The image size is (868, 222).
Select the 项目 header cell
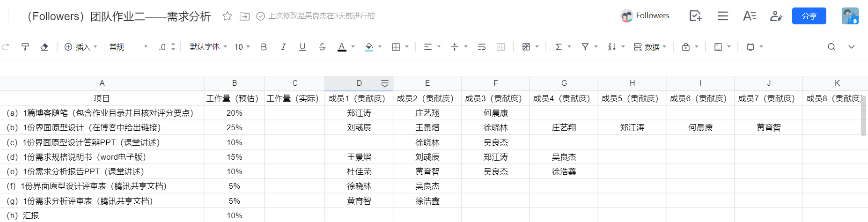(x=102, y=98)
